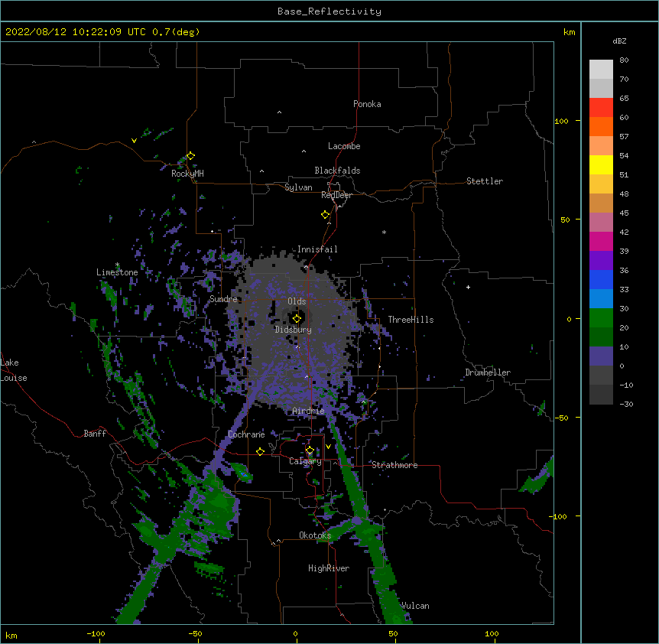Screen dimensions: 659x644
Task: Click the RedDeer city label
Action: point(336,195)
